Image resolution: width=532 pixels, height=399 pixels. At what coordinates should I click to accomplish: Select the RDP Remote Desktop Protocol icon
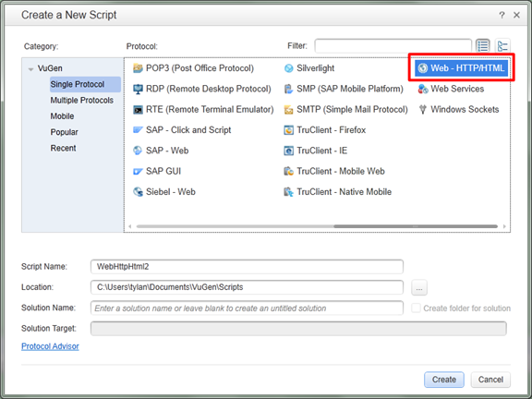pos(138,89)
